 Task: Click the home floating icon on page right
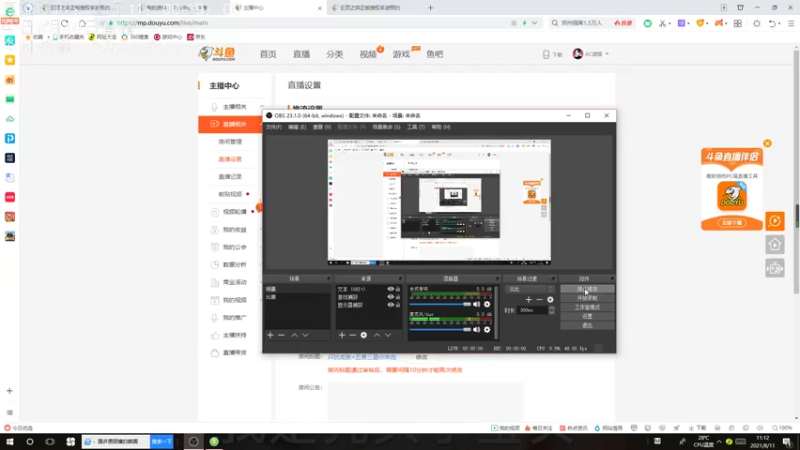tap(775, 245)
